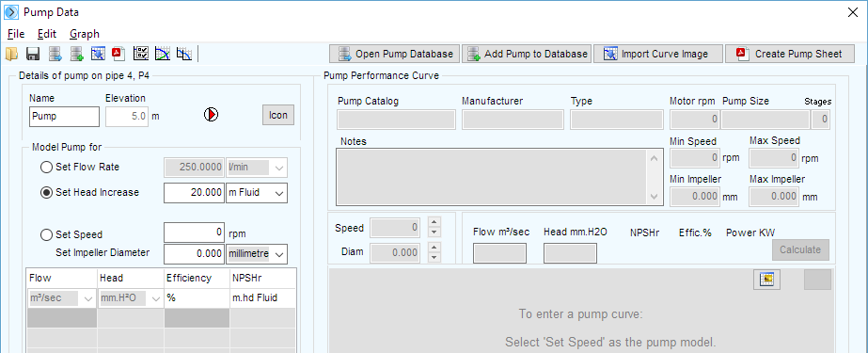
Task: Click the Manufacturer field
Action: point(513,120)
